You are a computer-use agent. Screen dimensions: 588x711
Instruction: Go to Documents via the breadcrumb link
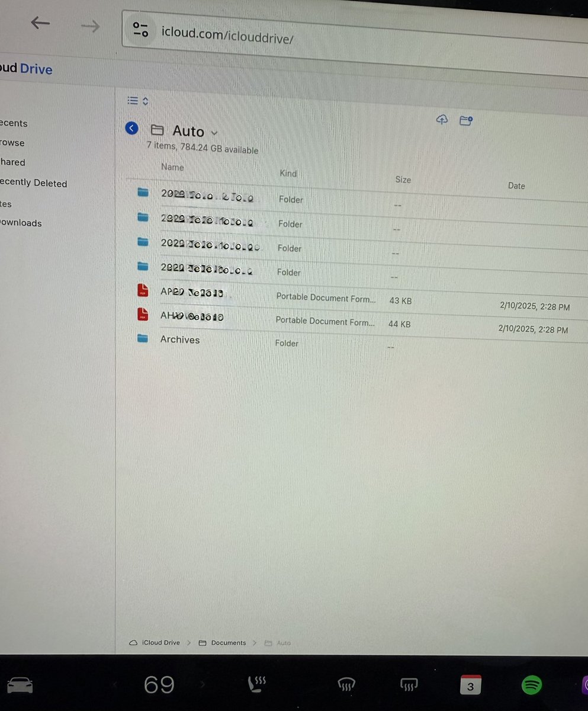click(229, 642)
